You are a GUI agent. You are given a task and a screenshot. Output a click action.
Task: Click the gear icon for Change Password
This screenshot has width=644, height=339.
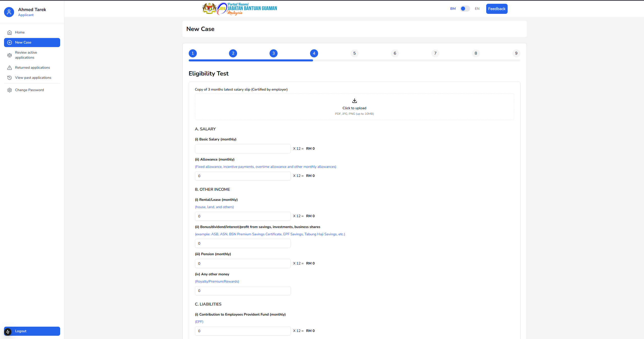(x=10, y=90)
